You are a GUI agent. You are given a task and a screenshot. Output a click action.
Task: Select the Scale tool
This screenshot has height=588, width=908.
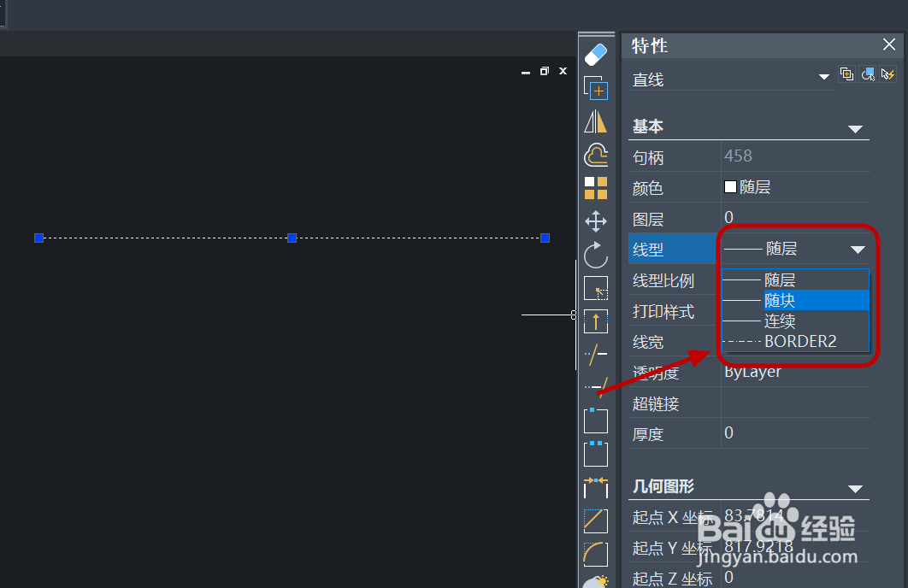tap(596, 288)
